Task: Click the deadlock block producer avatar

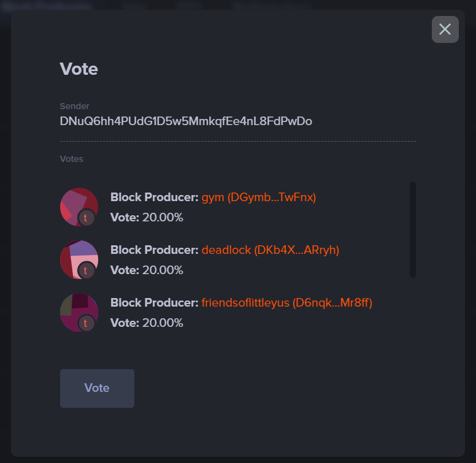Action: (79, 259)
